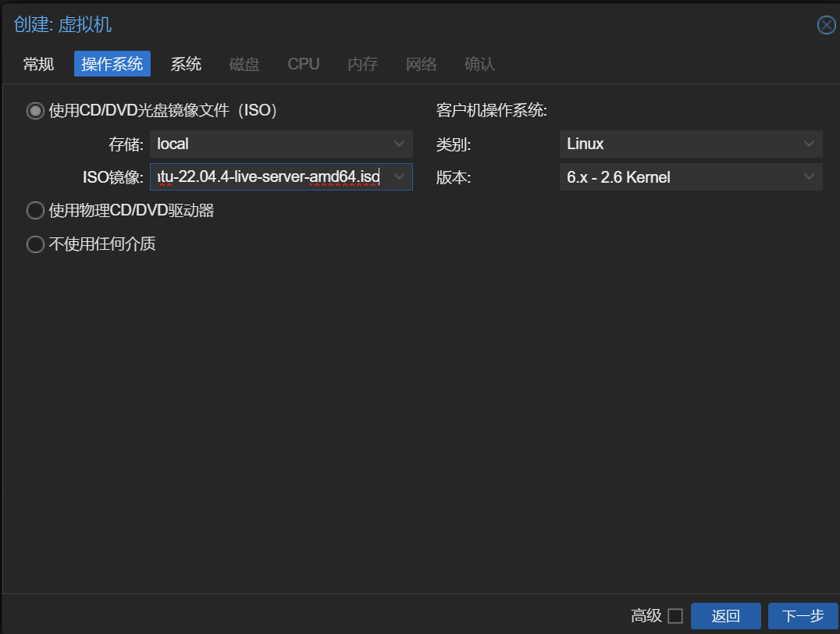840x634 pixels.
Task: Open the ISO镜像 dropdown arrow
Action: [399, 176]
